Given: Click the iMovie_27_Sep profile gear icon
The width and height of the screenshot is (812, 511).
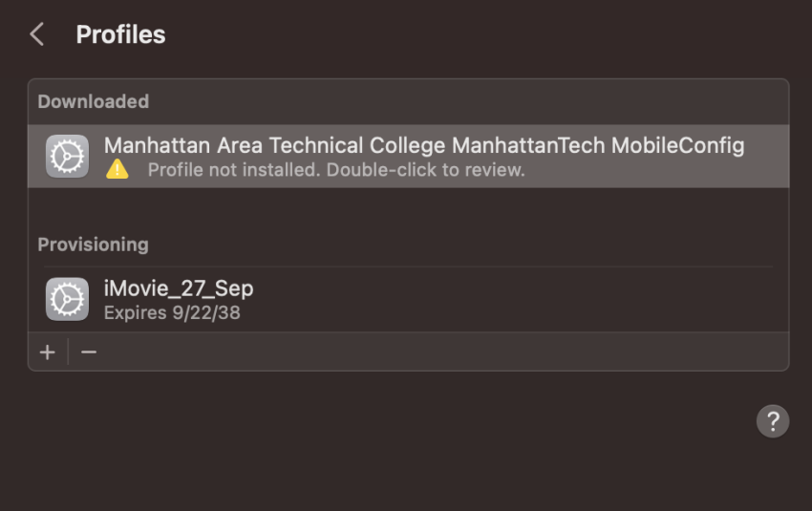Looking at the screenshot, I should (x=67, y=299).
